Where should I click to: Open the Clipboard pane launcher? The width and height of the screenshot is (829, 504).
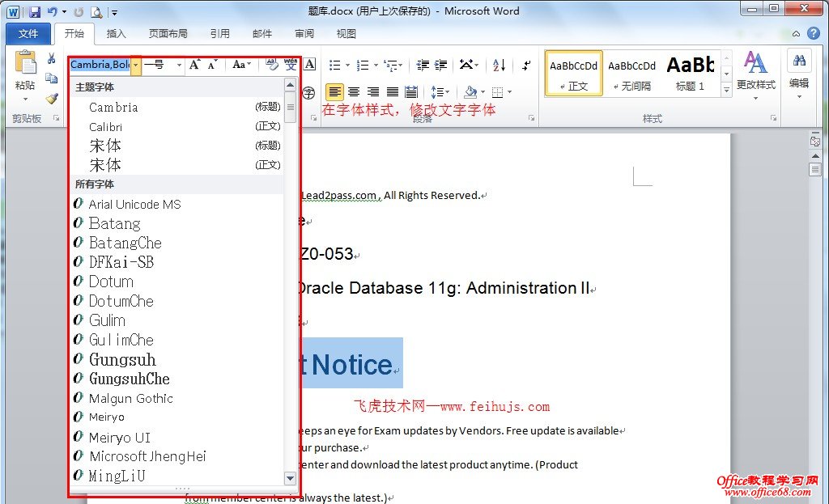56,118
